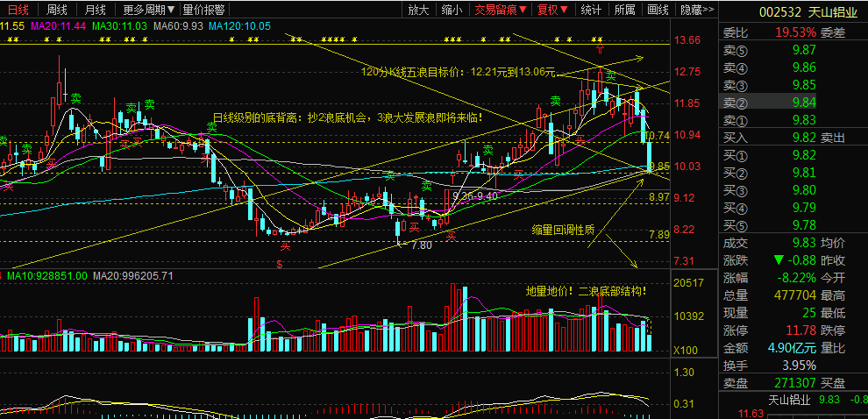Toggle the MA20:11.44 indicator legend

click(x=60, y=26)
